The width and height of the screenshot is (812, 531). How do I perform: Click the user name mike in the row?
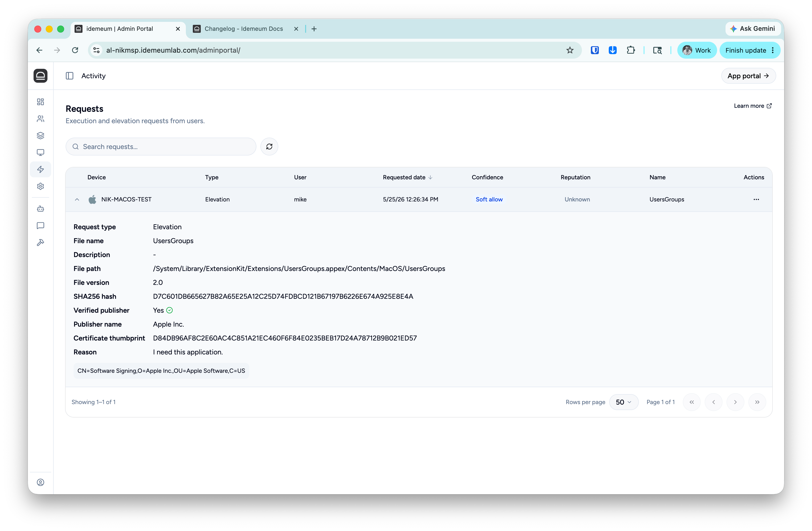300,199
